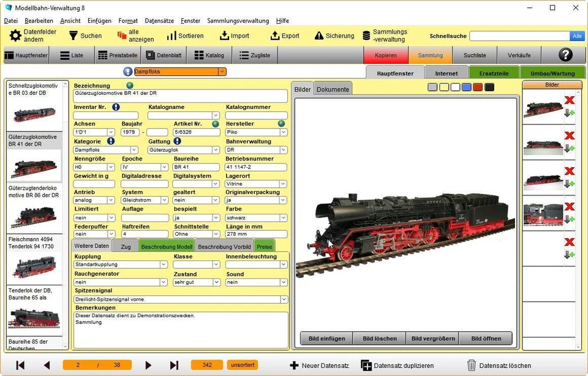Open the Lagerort dropdown showing Vitrine

point(282,184)
